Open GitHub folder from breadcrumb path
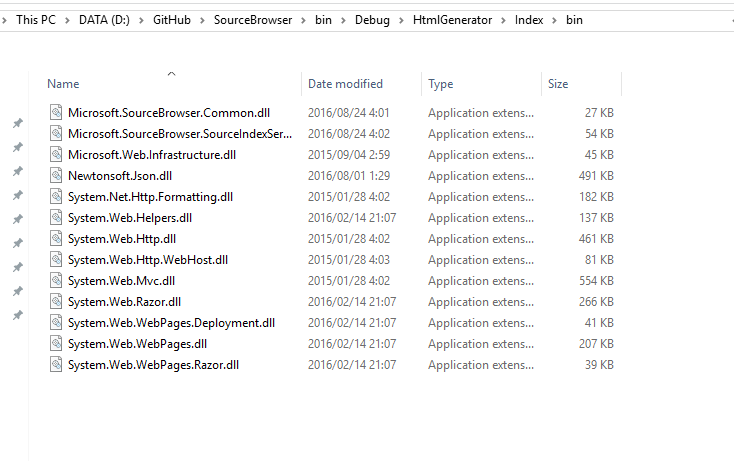734x461 pixels. point(172,20)
